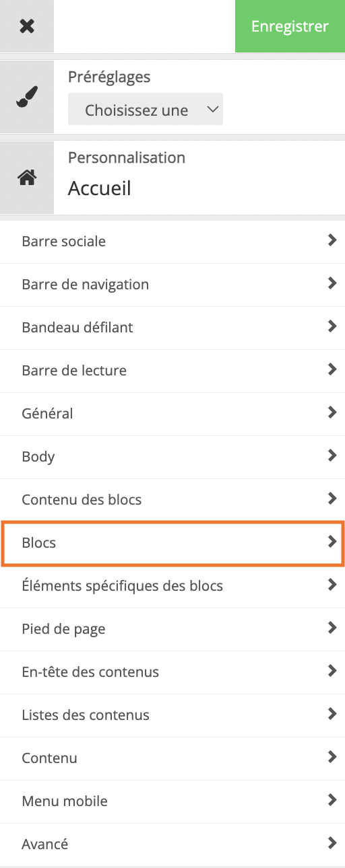Screen dimensions: 345x868
Task: Open Barre de navigation settings
Action: [172, 285]
